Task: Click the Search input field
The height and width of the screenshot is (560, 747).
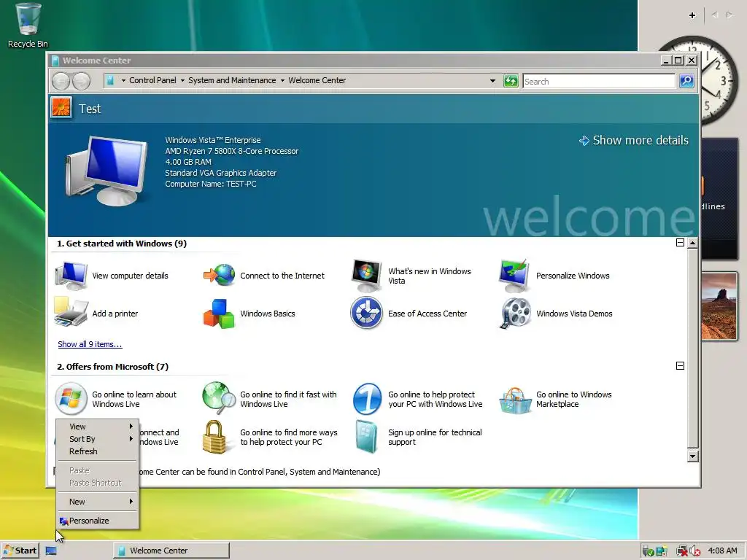Action: 599,82
